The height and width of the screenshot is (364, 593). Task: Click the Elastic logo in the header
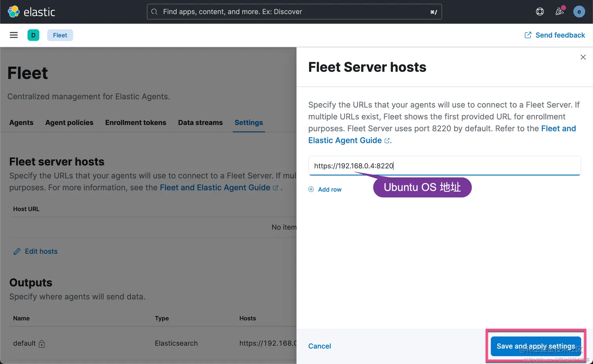point(31,12)
